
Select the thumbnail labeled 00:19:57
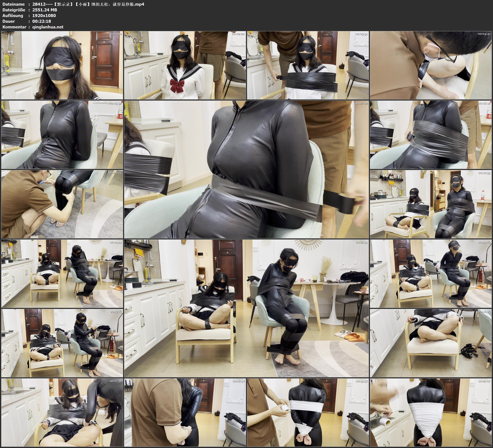click(308, 412)
